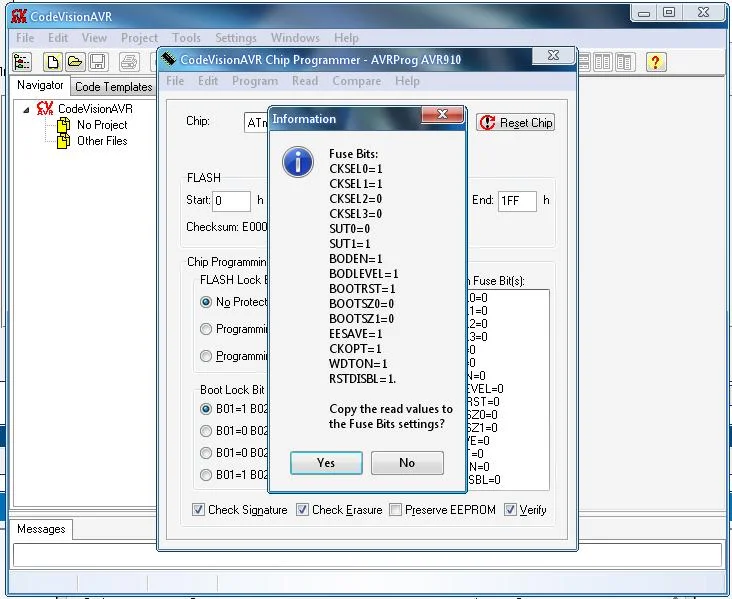Select the No Project icon in Navigator
Screen dimensions: 732x599
(63, 125)
